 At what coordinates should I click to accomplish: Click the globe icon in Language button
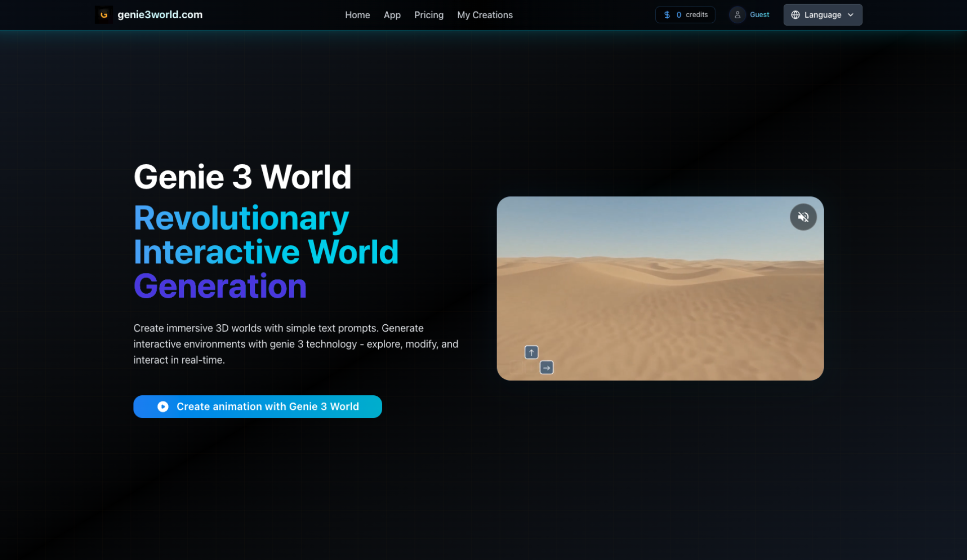795,15
